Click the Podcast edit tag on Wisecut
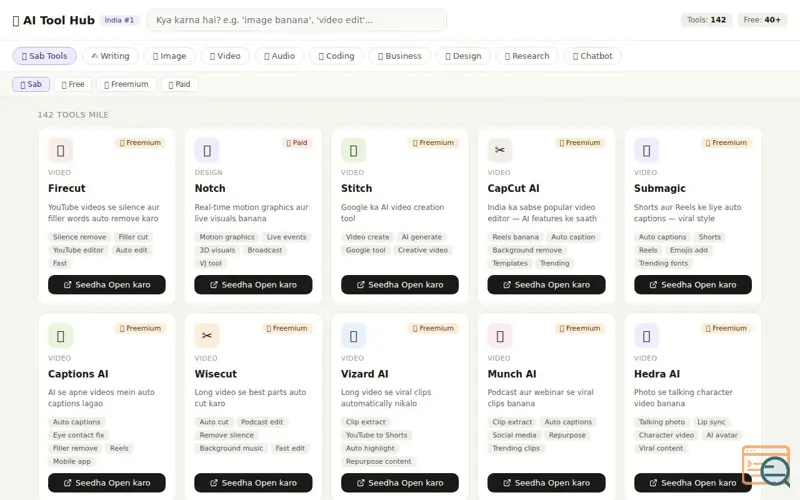The height and width of the screenshot is (500, 800). point(262,422)
